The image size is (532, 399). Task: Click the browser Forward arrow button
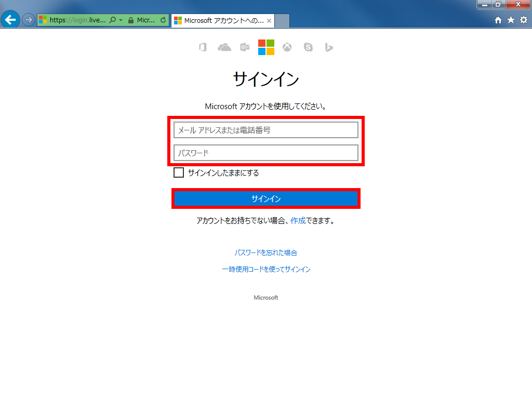click(29, 20)
